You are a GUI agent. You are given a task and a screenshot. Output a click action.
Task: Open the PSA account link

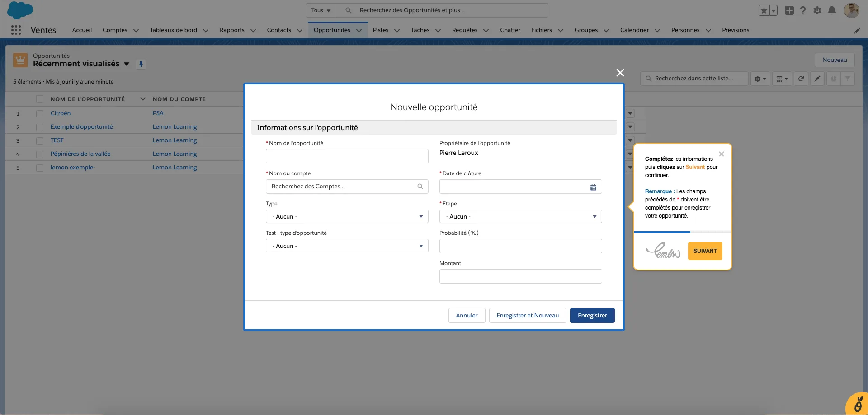pyautogui.click(x=158, y=113)
